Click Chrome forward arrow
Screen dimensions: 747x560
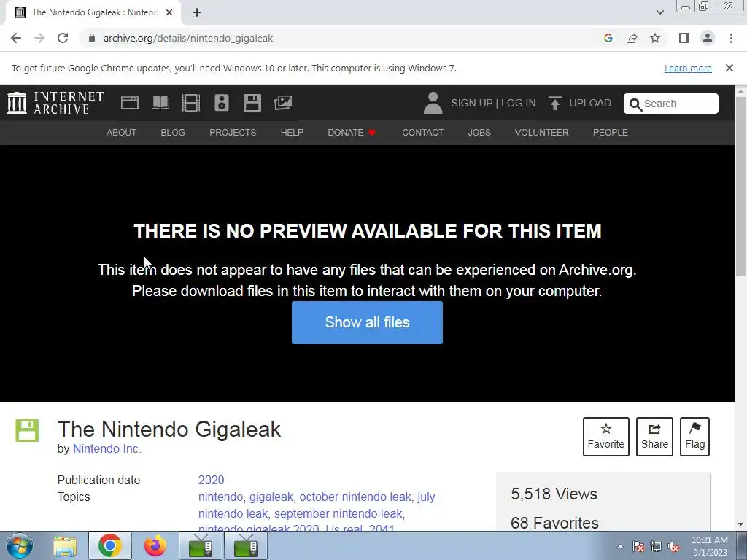(x=39, y=38)
